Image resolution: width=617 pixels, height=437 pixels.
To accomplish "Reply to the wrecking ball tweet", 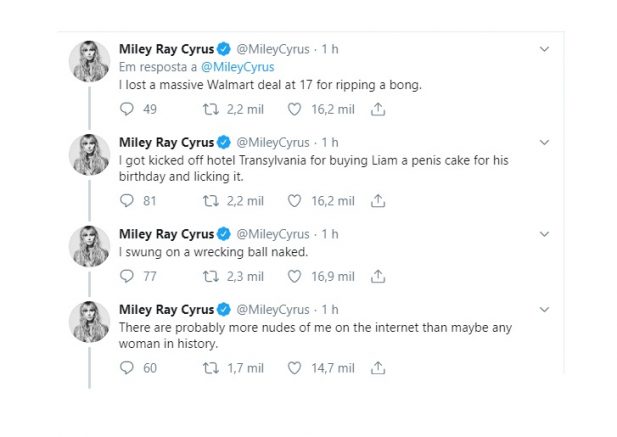I will [x=127, y=276].
